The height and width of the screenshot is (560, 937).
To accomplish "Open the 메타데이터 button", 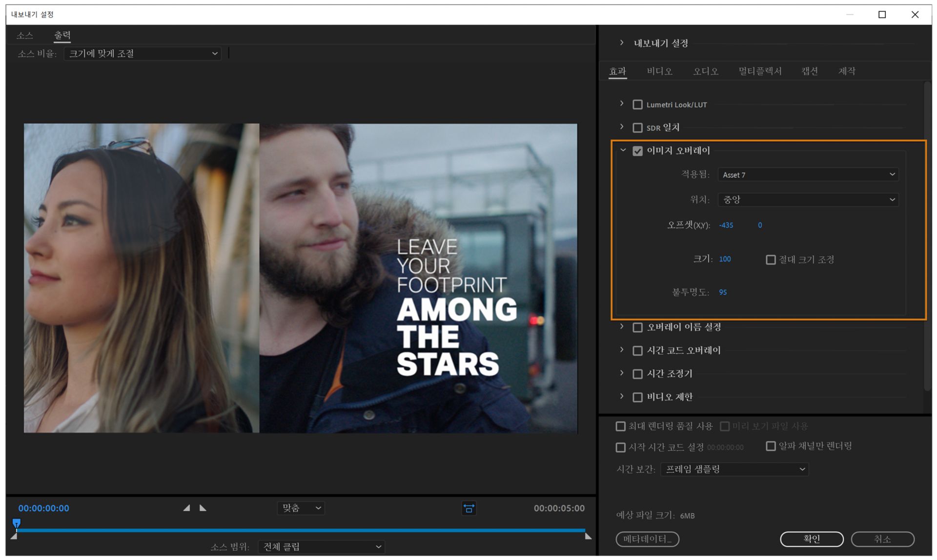I will click(647, 539).
